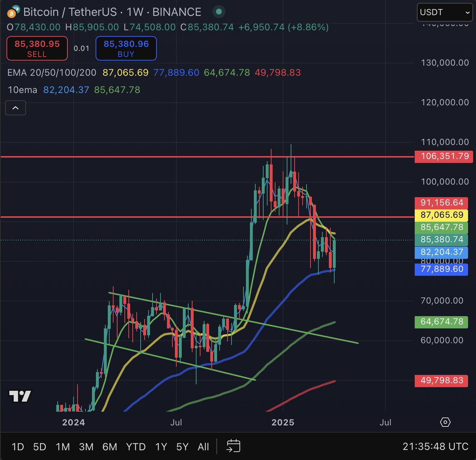Click the SELL 85,380.95 button
476x460 pixels.
coord(37,48)
